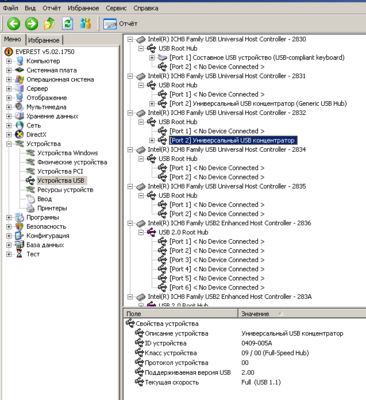
Task: Click the green Forward arrow toolbar icon
Action: point(32,24)
